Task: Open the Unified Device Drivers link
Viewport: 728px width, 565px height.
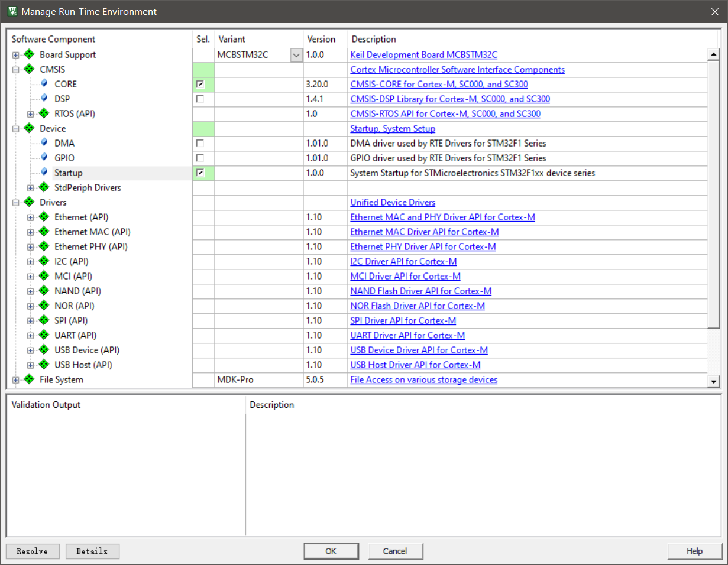Action: [x=393, y=202]
